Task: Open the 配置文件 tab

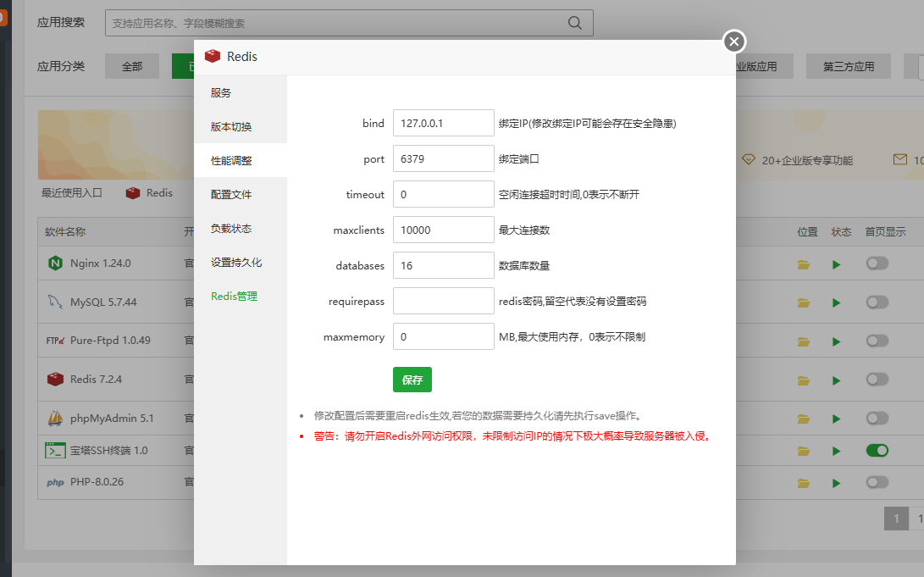Action: 241,194
